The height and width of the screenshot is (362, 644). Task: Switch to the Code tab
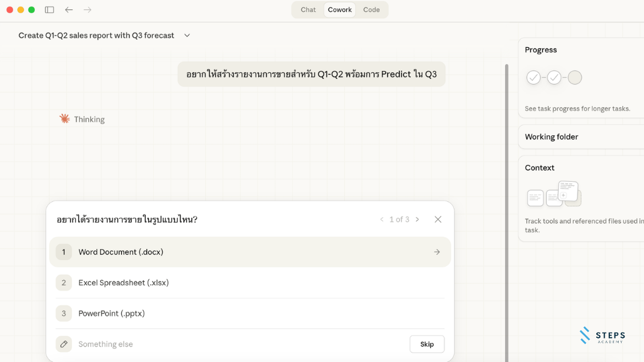click(371, 9)
